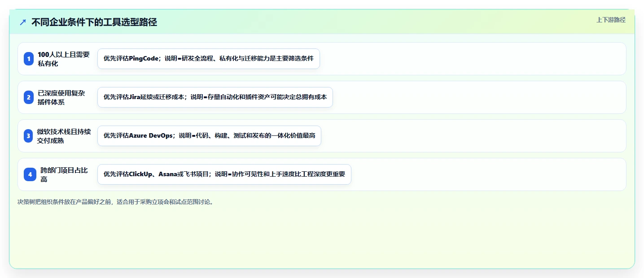
Task: Click the condition 100人以上且需要私有化
Action: tap(64, 59)
